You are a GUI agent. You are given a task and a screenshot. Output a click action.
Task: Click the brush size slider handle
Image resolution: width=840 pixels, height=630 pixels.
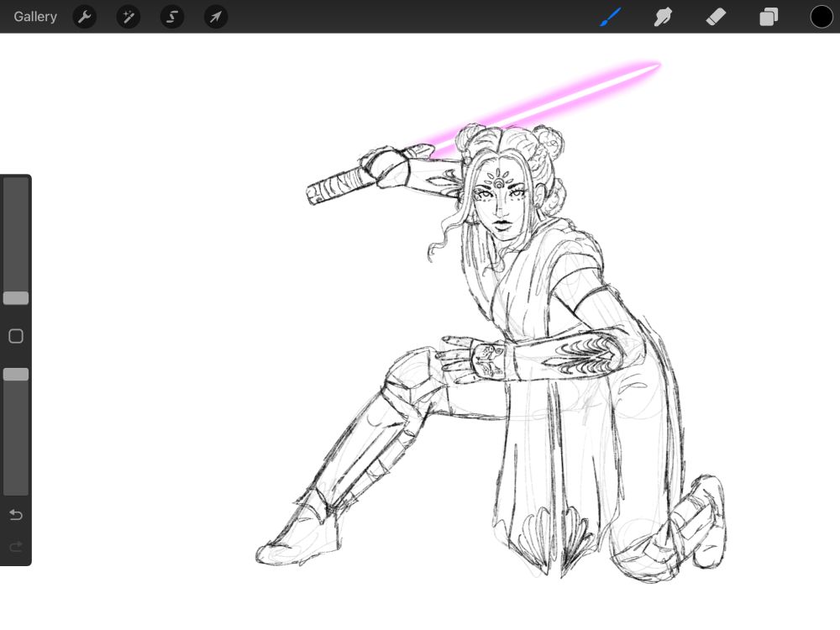click(16, 298)
